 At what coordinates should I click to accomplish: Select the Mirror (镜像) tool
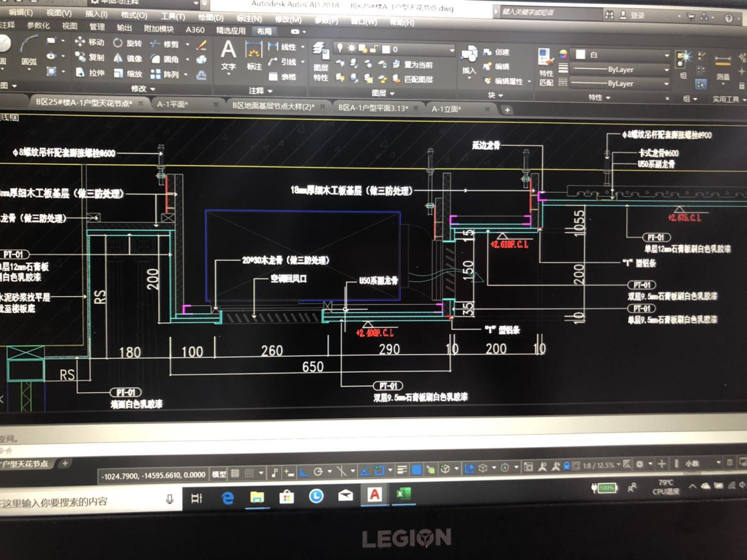(x=128, y=58)
